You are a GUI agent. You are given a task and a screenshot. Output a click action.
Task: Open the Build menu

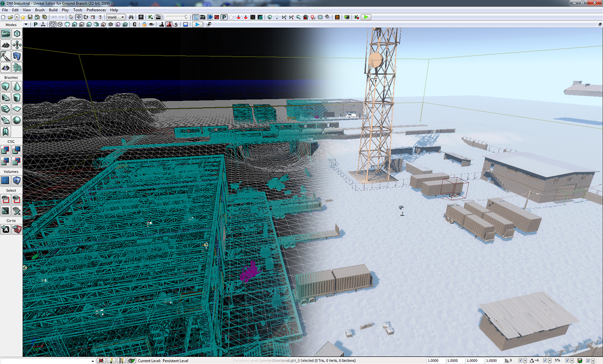[53, 10]
